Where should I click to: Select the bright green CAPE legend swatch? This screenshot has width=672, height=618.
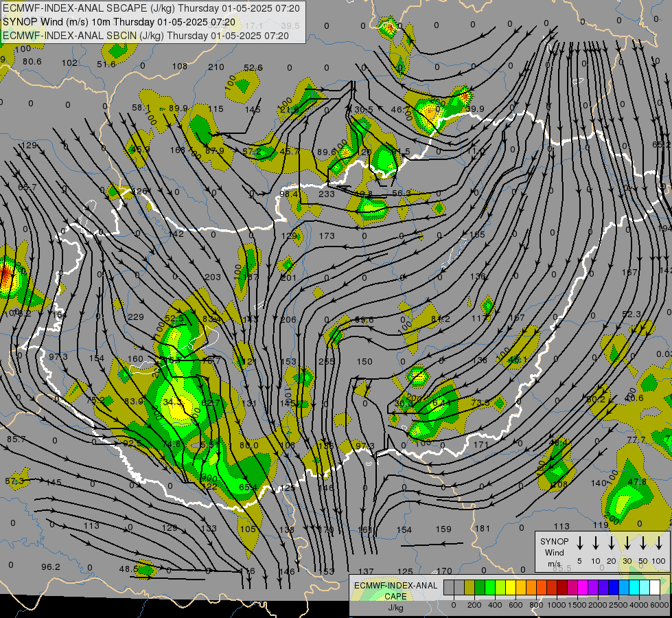click(x=490, y=588)
